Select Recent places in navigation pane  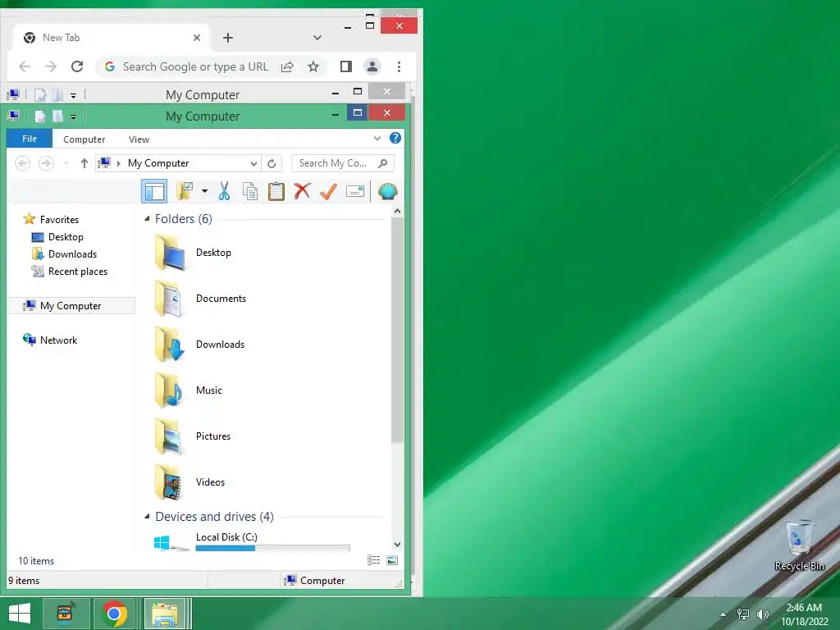click(78, 271)
